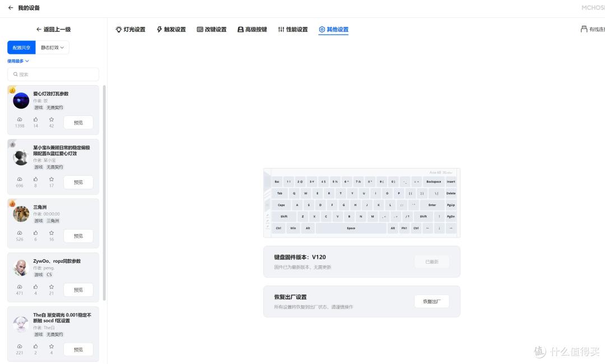Like the 某小宝 config card

click(x=35, y=179)
